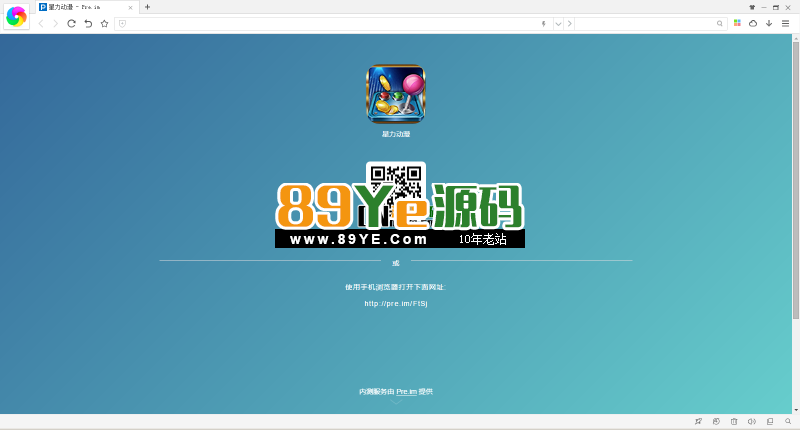Open a new tab with plus button
The width and height of the screenshot is (800, 430).
click(x=147, y=7)
